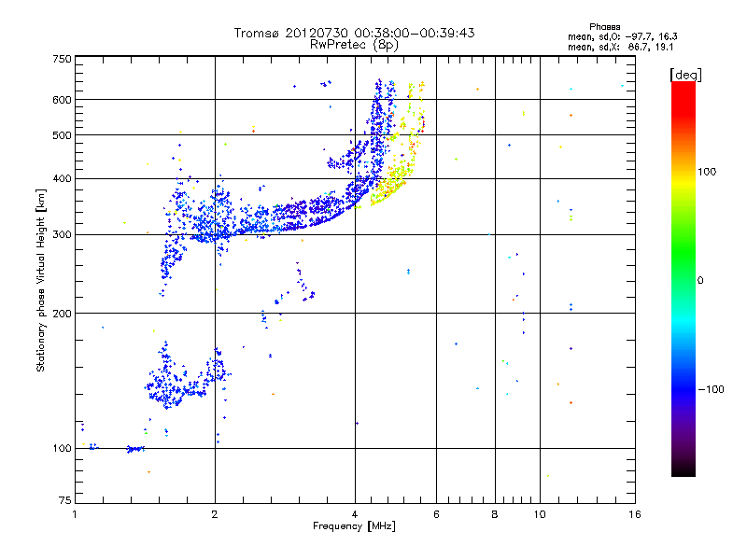Viewport: 747px width, 560px height.
Task: Click colorbar tick label "-100"
Action: click(x=711, y=389)
